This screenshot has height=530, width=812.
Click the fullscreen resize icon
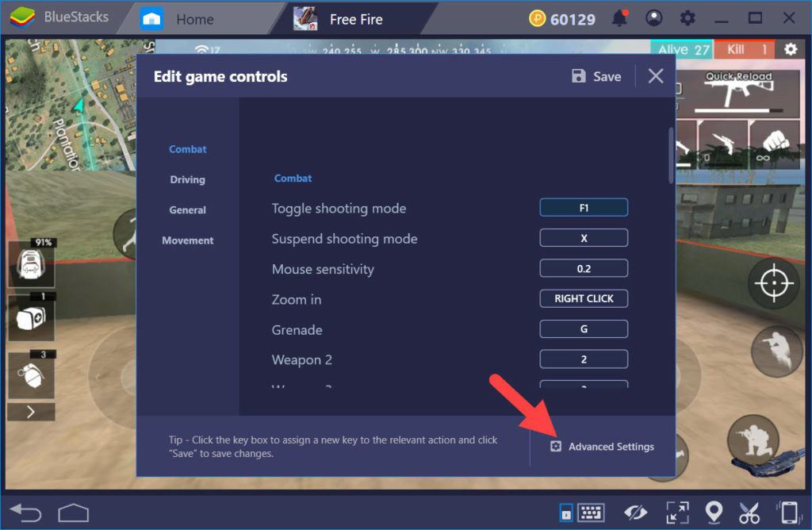point(676,514)
